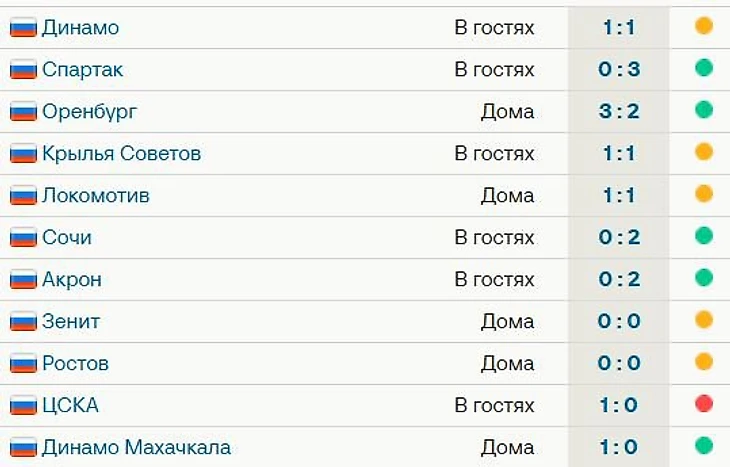Click the flag icon beside Спартак
Viewport: 730px width, 467px height.
[x=23, y=69]
